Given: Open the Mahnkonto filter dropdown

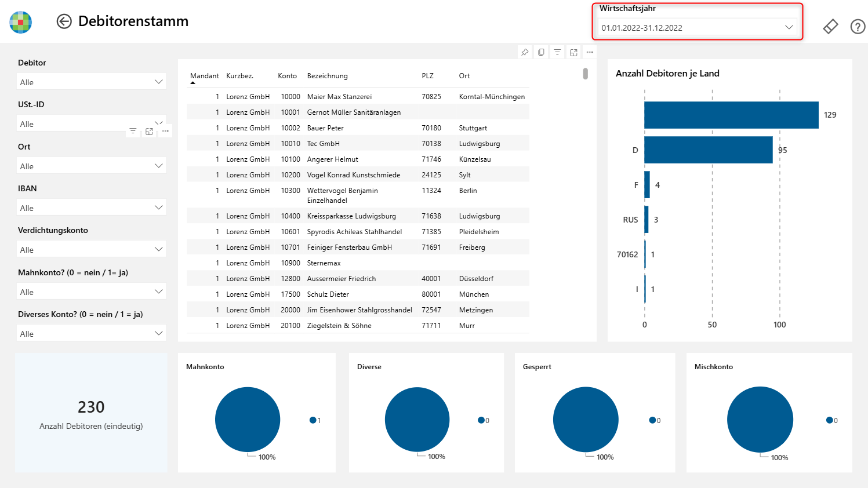Looking at the screenshot, I should [92, 292].
